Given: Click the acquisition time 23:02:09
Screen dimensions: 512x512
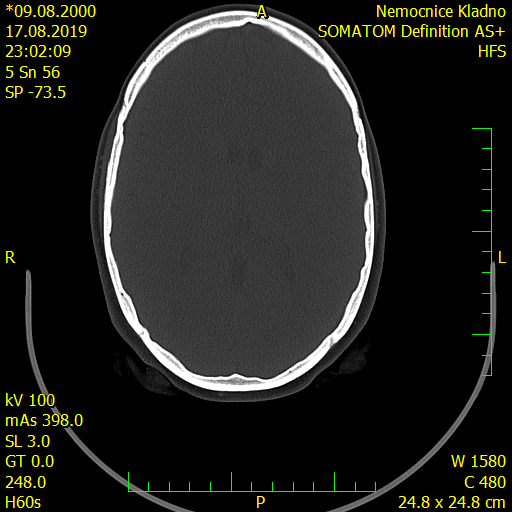Looking at the screenshot, I should [38, 52].
